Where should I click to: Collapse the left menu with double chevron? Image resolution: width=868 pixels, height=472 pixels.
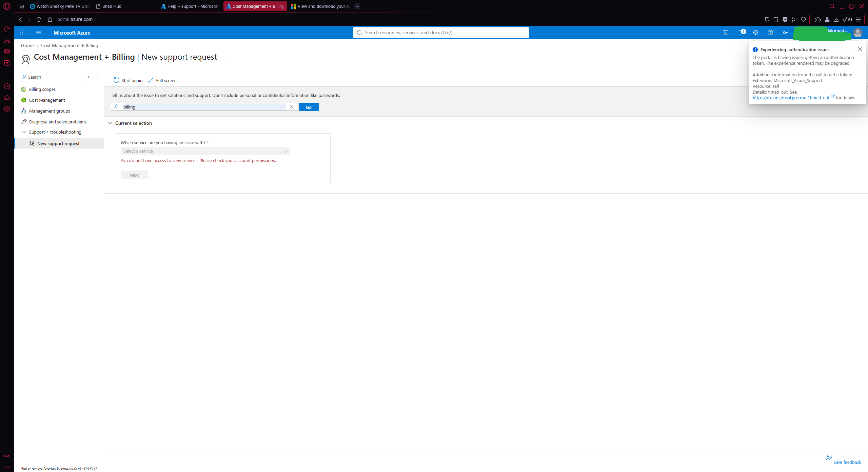point(99,77)
